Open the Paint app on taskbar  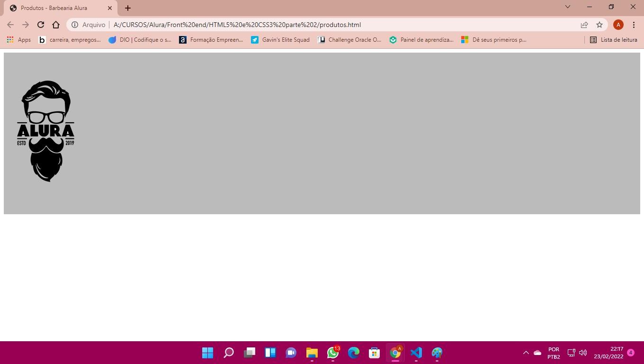point(437,353)
